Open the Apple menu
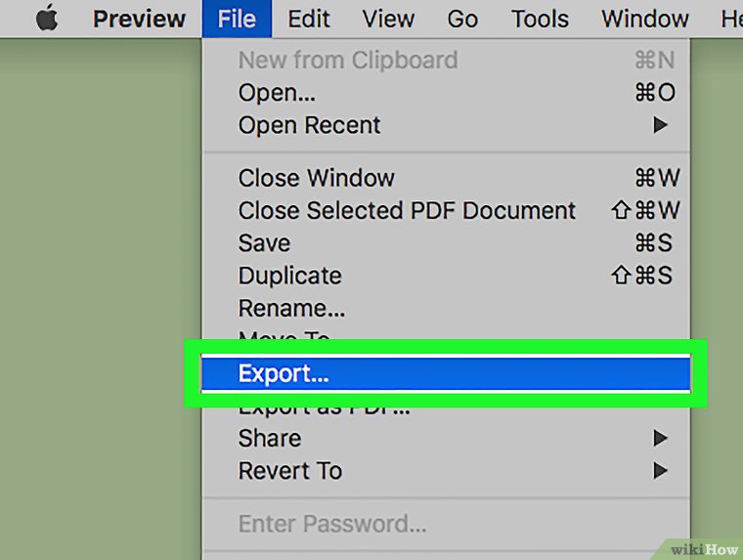The width and height of the screenshot is (743, 560). [47, 19]
